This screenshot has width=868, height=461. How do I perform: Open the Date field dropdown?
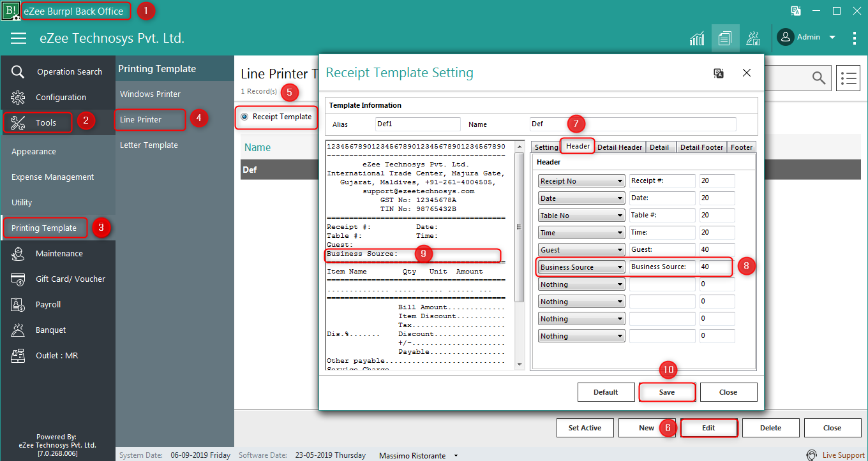(x=581, y=198)
